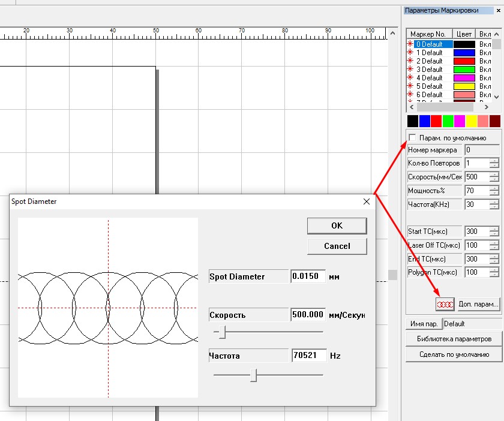
Task: Click the Spot Diameter value field
Action: pyautogui.click(x=308, y=276)
